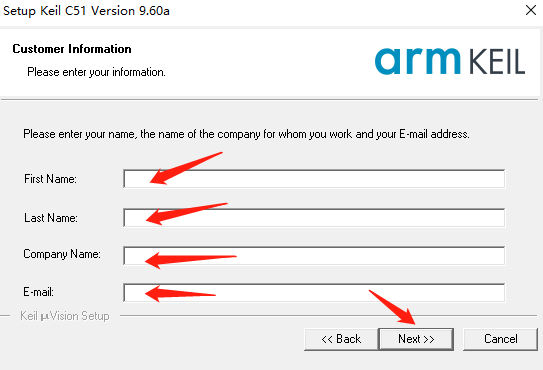The width and height of the screenshot is (543, 370).
Task: Click the E-mail input field
Action: [x=314, y=293]
